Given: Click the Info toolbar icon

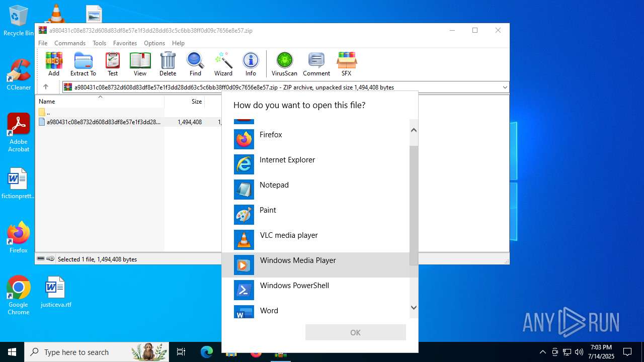Looking at the screenshot, I should [251, 64].
